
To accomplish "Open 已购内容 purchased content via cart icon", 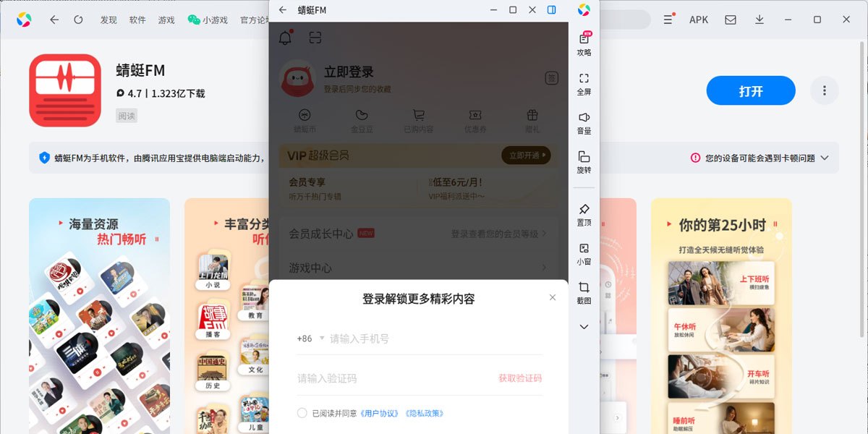I will 418,119.
